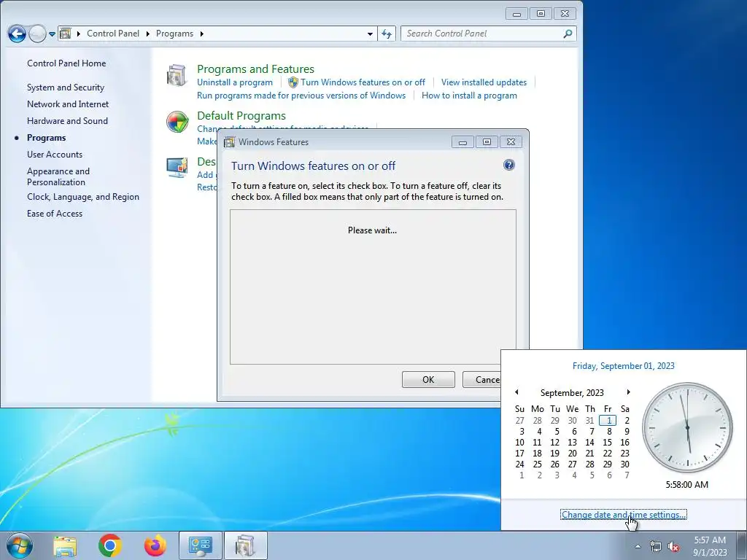
Task: Open Control Panel Home link
Action: pos(66,63)
